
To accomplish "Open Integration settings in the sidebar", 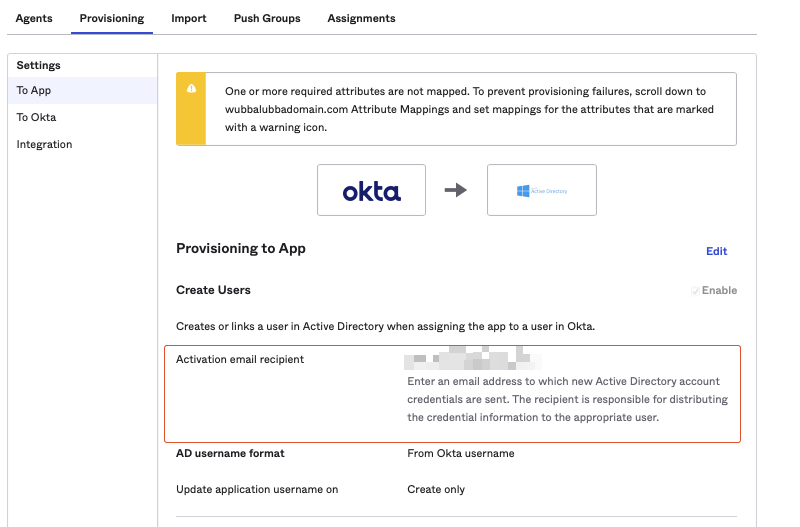I will [44, 144].
